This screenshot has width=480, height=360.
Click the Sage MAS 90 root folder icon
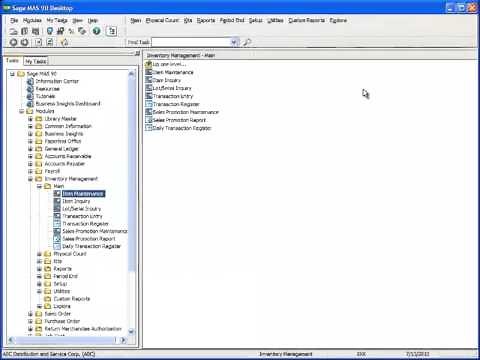(x=21, y=74)
